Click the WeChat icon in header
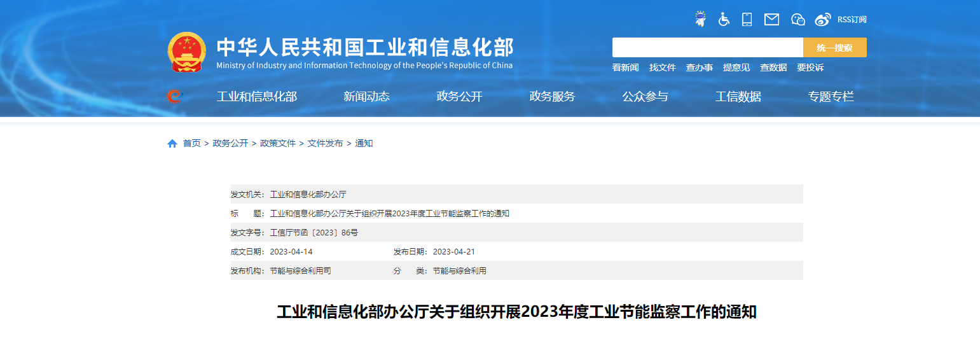Screen dimensions: 980x355 click(797, 19)
